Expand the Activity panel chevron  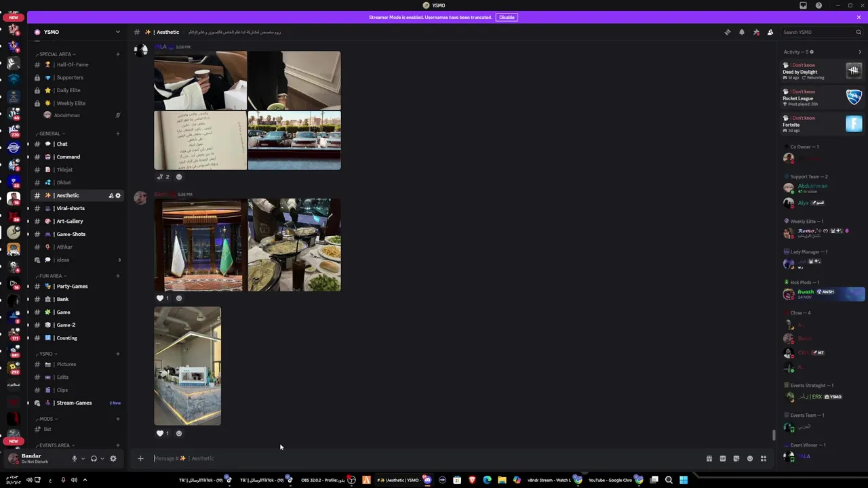coord(860,52)
